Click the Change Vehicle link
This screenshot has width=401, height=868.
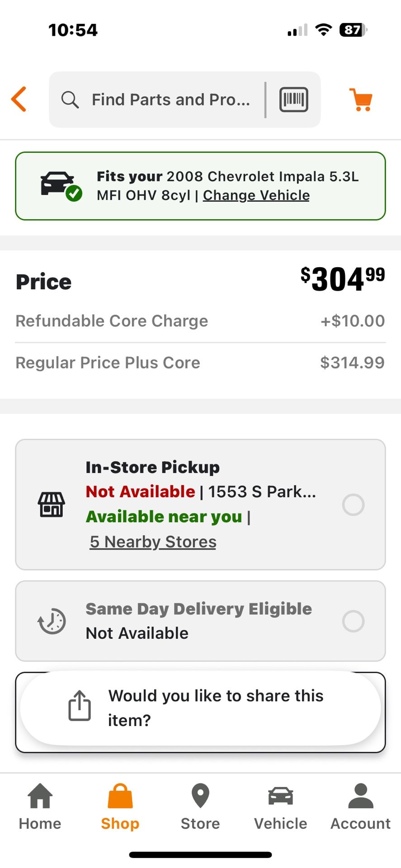click(x=256, y=195)
